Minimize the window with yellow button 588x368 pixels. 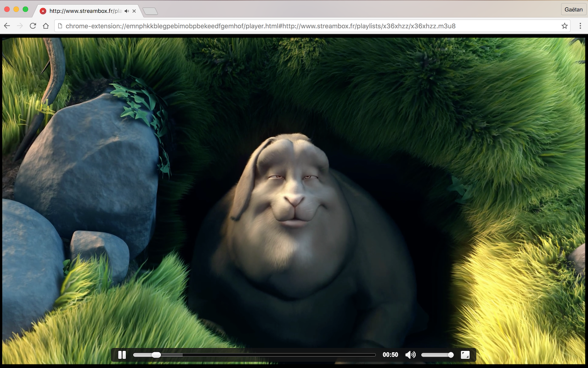point(16,9)
